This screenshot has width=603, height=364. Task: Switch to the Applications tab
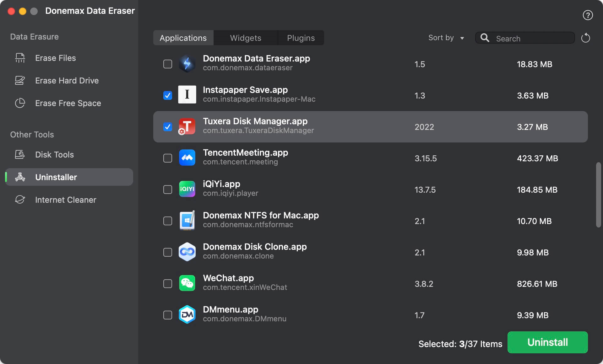[183, 38]
